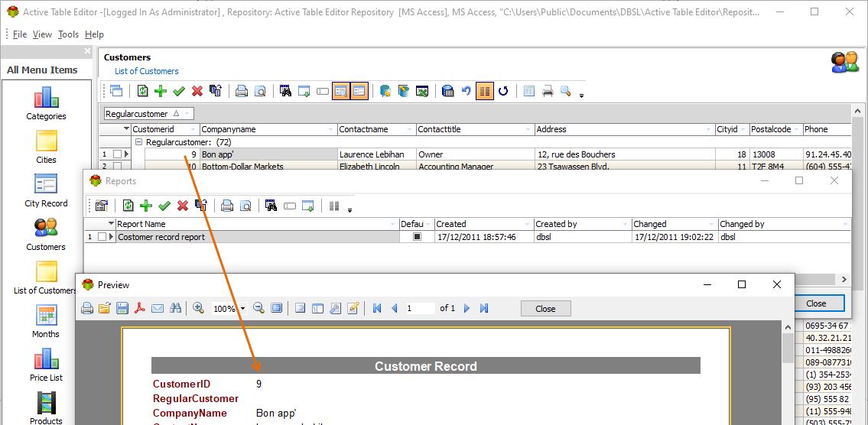Viewport: 868px width, 425px height.
Task: Click PDF export icon in Preview toolbar
Action: coord(139,308)
